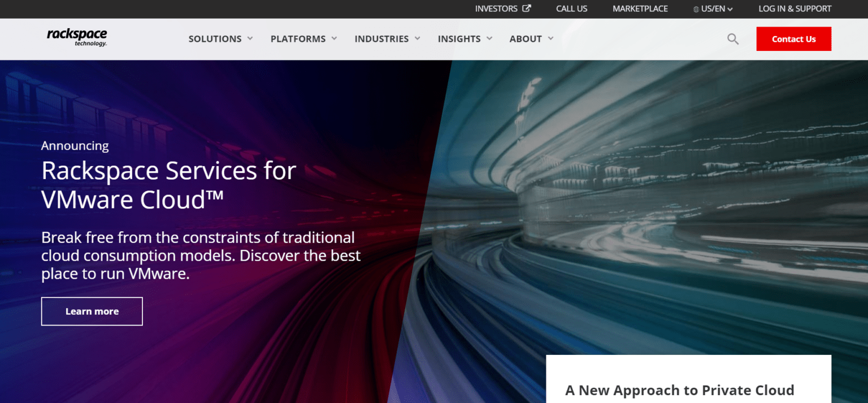Visit the Marketplace link
Screen dimensions: 868x403
(x=640, y=9)
